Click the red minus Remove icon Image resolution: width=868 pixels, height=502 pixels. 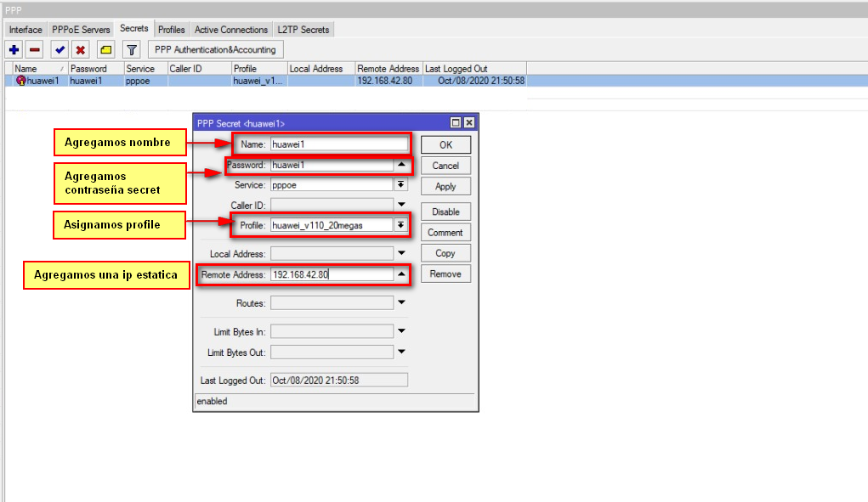click(x=35, y=50)
